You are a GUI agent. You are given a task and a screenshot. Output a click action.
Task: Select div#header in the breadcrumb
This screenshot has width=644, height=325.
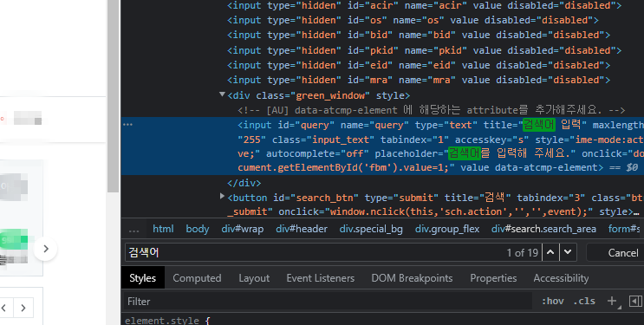(x=302, y=229)
